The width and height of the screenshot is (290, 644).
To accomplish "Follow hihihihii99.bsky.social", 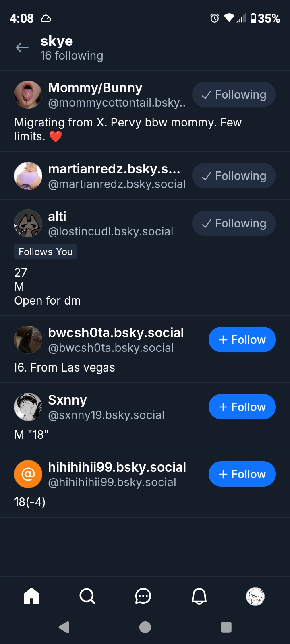I will point(242,474).
